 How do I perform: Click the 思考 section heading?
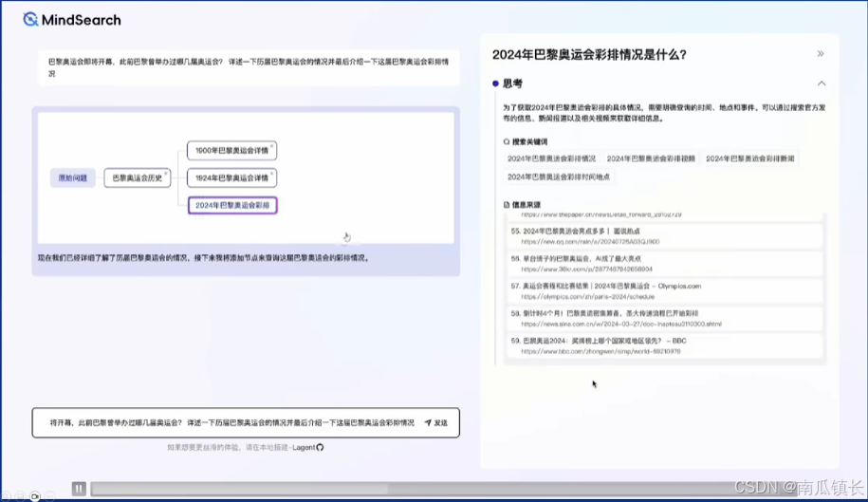tap(512, 84)
